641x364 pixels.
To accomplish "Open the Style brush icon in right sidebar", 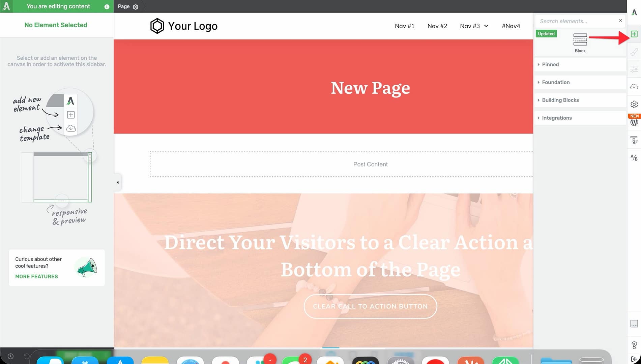I will (634, 52).
